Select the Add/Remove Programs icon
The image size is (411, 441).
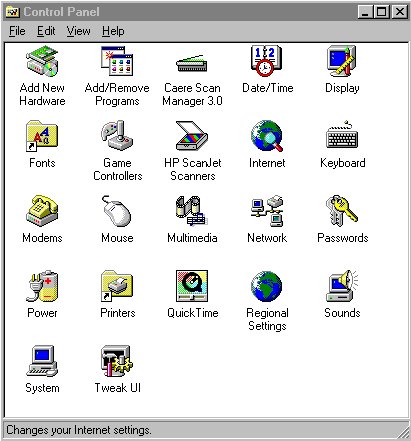(x=117, y=61)
